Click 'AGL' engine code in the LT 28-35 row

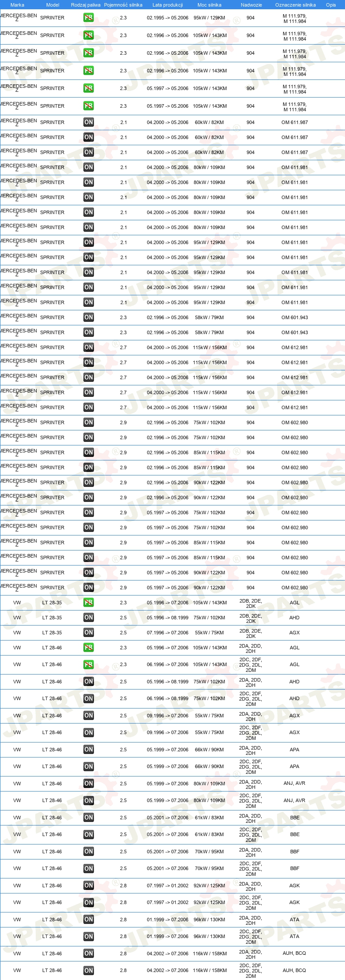coord(294,603)
